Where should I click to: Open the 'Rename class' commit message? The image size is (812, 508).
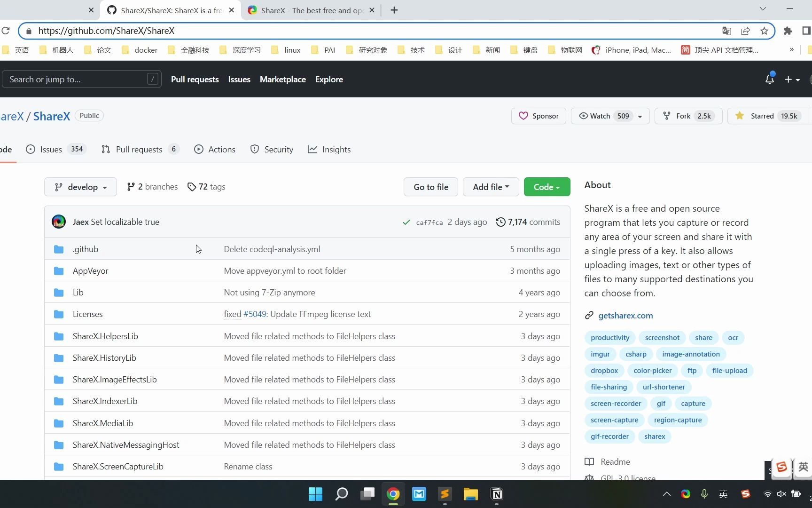248,466
